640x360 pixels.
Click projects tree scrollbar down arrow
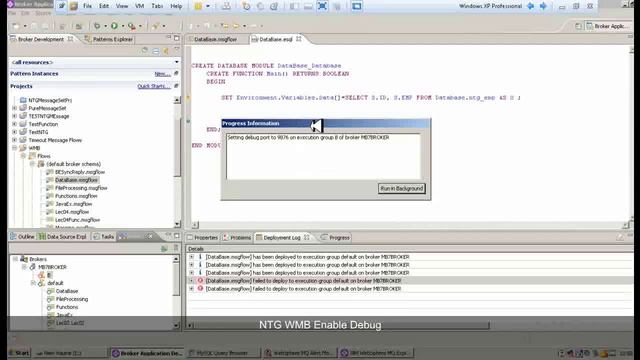[x=177, y=224]
